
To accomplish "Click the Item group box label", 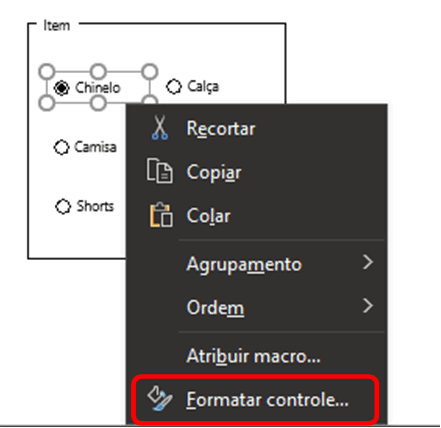I will tap(57, 25).
